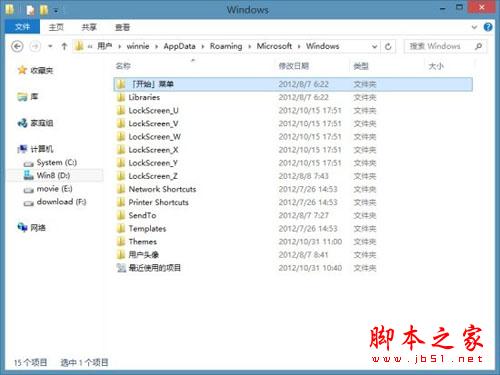This screenshot has height=375, width=500.
Task: Click the 用户 breadcrumb segment
Action: (105, 46)
